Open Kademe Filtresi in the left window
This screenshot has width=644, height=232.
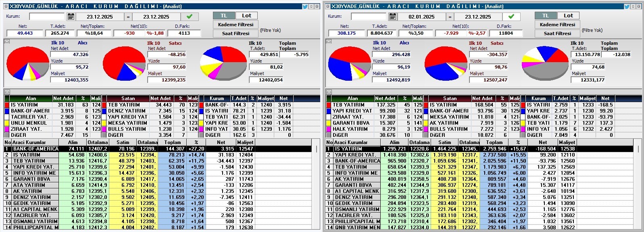(x=236, y=25)
